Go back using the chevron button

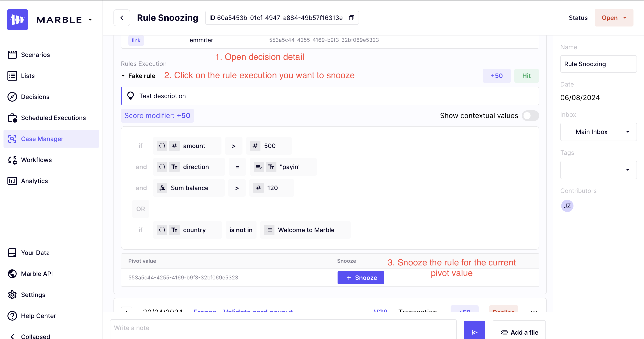click(x=122, y=18)
